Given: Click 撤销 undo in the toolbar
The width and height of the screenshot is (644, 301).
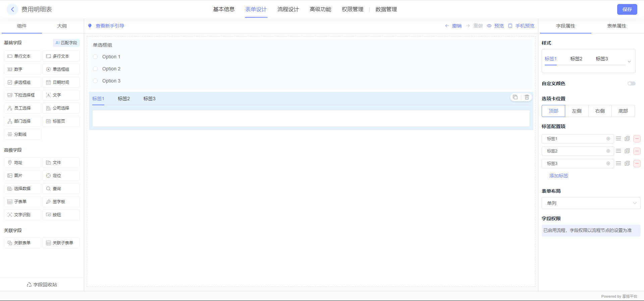Looking at the screenshot, I should (x=453, y=26).
